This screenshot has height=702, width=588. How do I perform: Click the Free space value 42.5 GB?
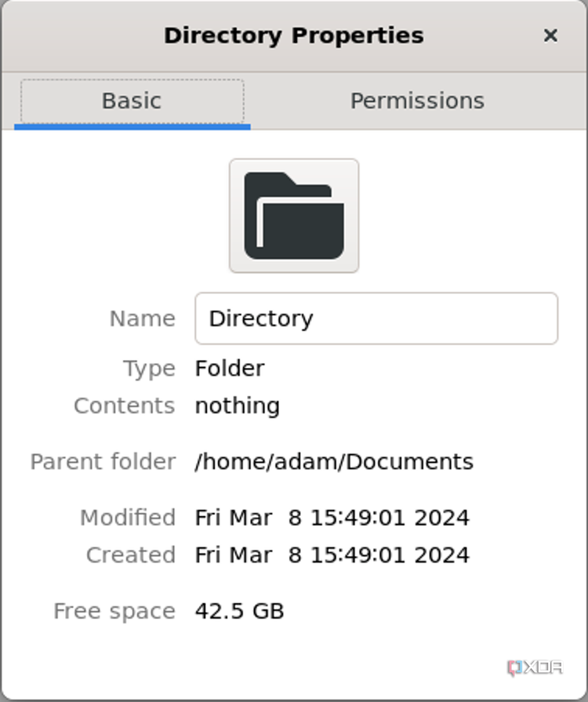coord(238,610)
